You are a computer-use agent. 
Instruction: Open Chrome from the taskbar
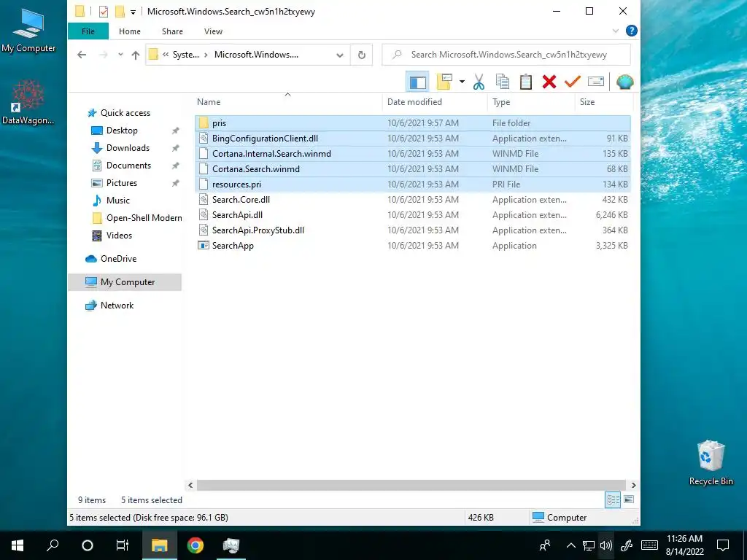195,545
